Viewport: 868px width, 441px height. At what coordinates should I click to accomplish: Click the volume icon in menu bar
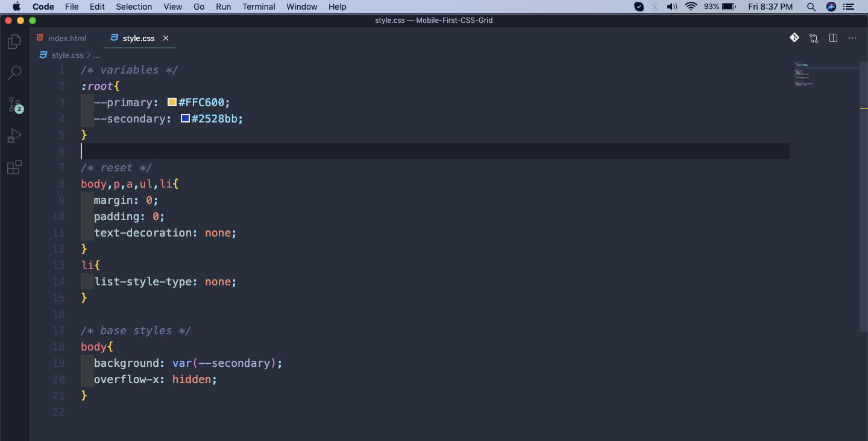(x=672, y=7)
